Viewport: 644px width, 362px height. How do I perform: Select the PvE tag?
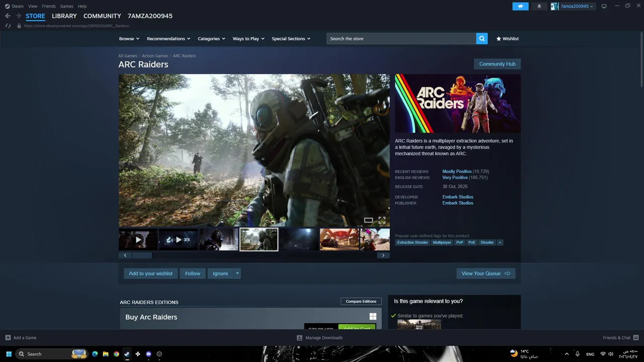471,242
